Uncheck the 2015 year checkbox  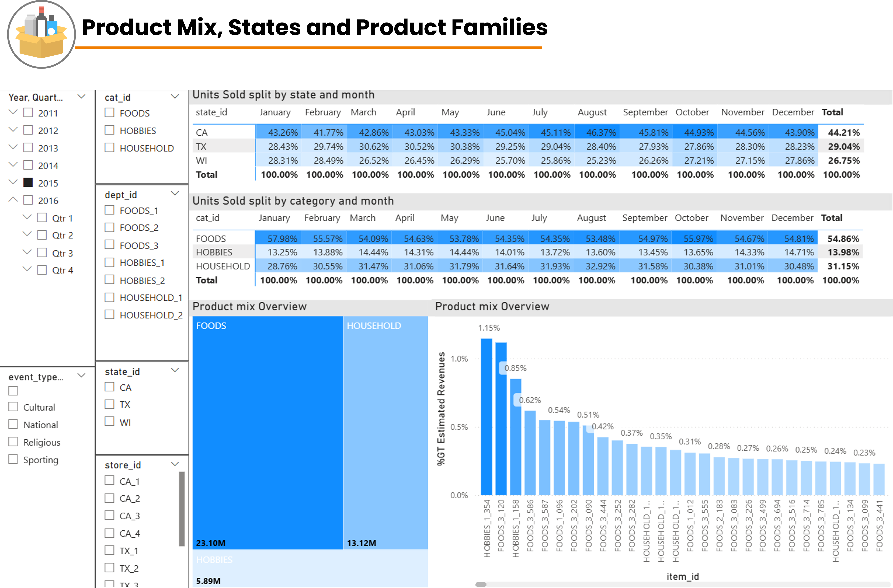click(28, 183)
